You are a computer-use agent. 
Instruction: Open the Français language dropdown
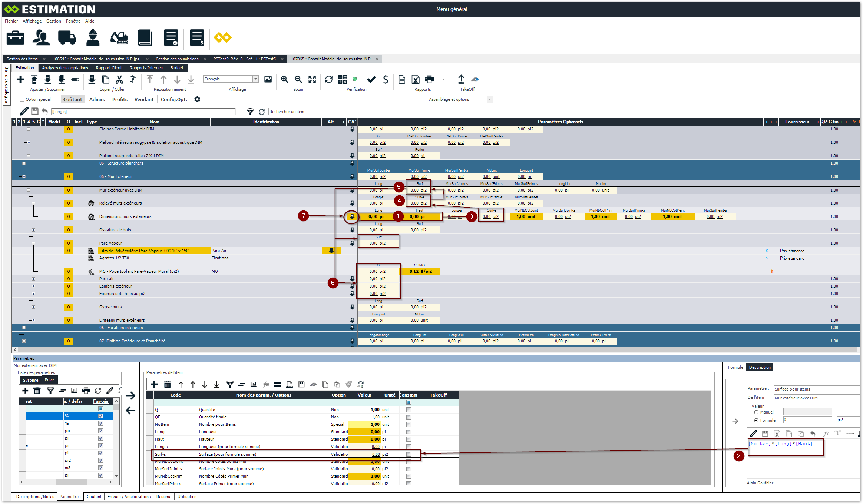[255, 79]
